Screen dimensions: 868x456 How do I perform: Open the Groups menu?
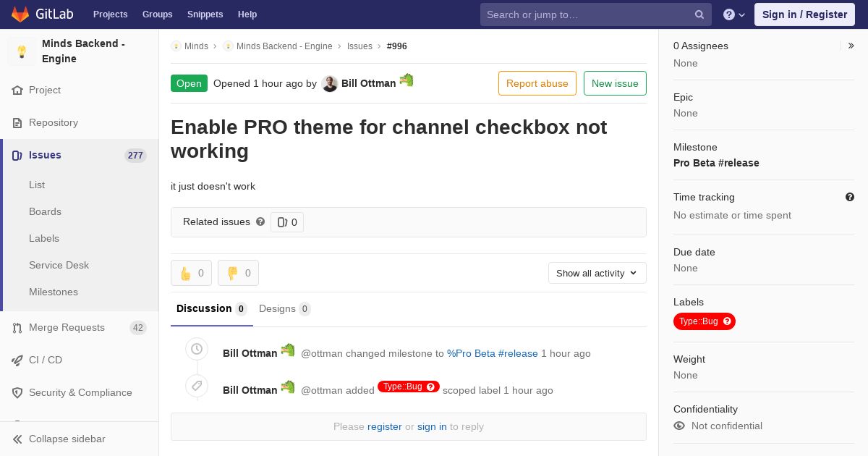157,14
